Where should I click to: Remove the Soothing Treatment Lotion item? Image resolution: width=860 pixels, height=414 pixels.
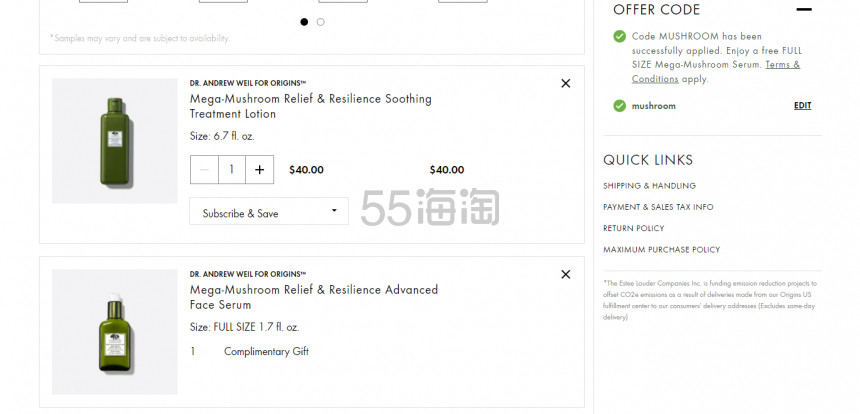point(565,83)
